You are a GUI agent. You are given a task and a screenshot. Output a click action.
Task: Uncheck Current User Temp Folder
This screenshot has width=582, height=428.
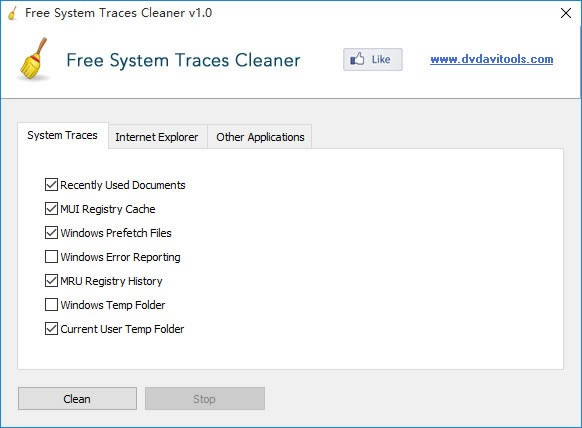tap(51, 329)
